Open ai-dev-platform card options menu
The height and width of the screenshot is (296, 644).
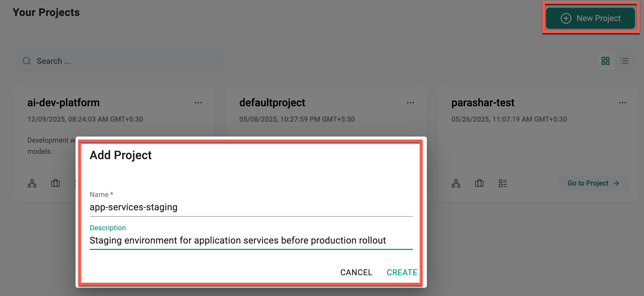coord(198,103)
